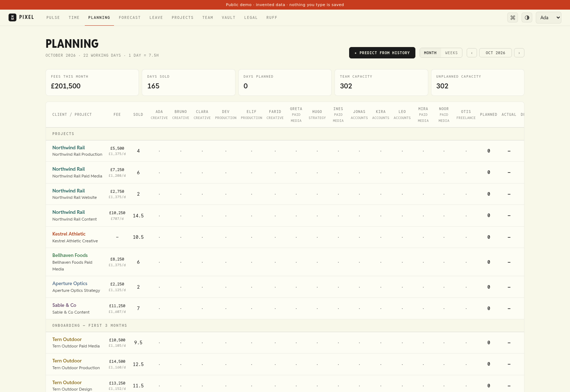Toggle the dark mode contrast icon
The height and width of the screenshot is (392, 570).
pos(527,17)
